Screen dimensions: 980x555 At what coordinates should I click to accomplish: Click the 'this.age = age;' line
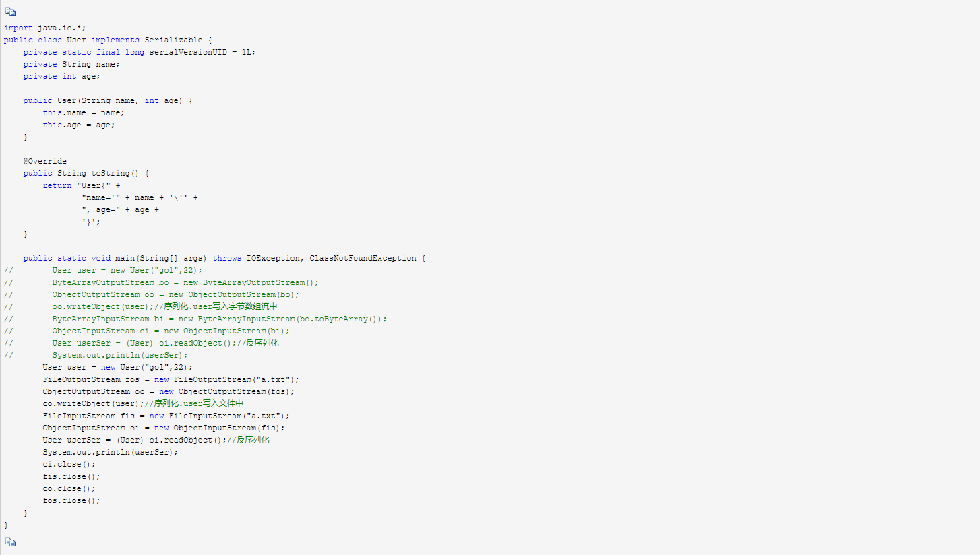[x=79, y=125]
